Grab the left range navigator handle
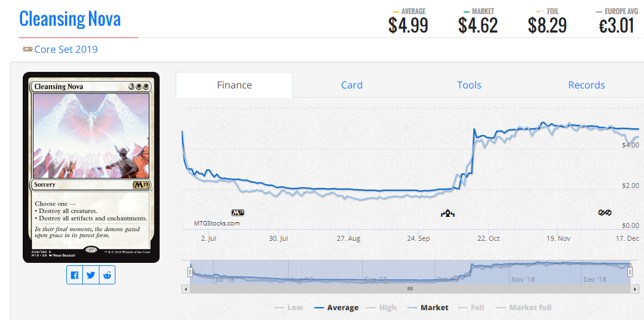Screen dimensions: 644x320 [190, 272]
